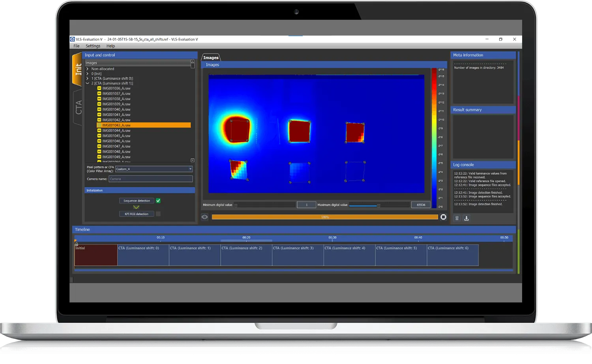The width and height of the screenshot is (592, 364).
Task: Select IMG001037_A.raw in the tree
Action: [116, 93]
